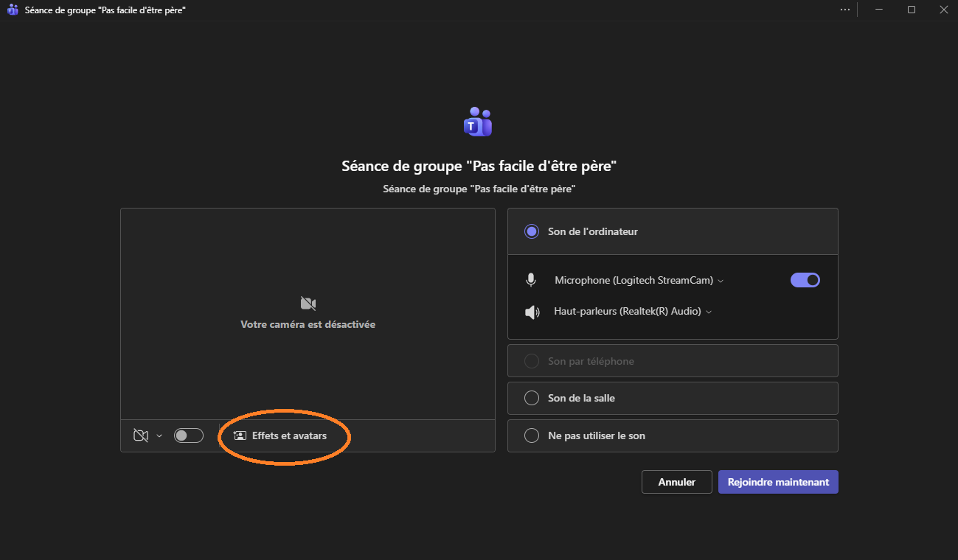Click the speaker icon next to Haut-parleurs

click(x=532, y=311)
